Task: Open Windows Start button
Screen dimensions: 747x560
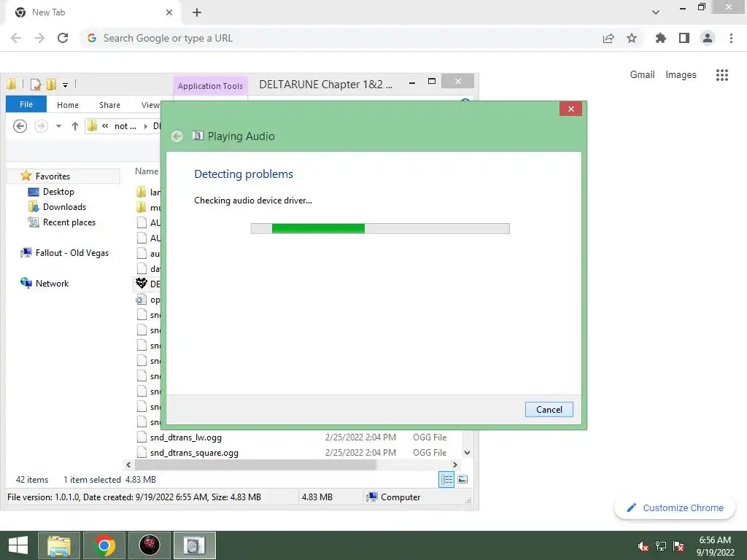Action: pyautogui.click(x=18, y=545)
